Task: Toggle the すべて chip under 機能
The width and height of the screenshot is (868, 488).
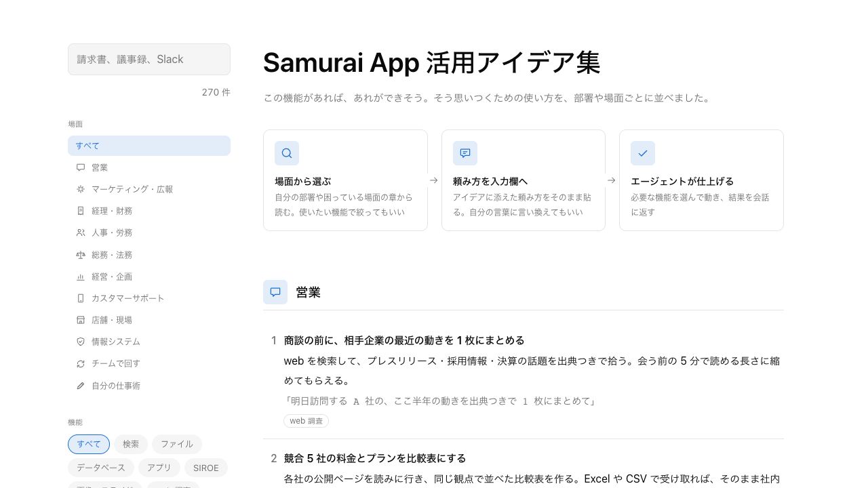Action: coord(89,444)
